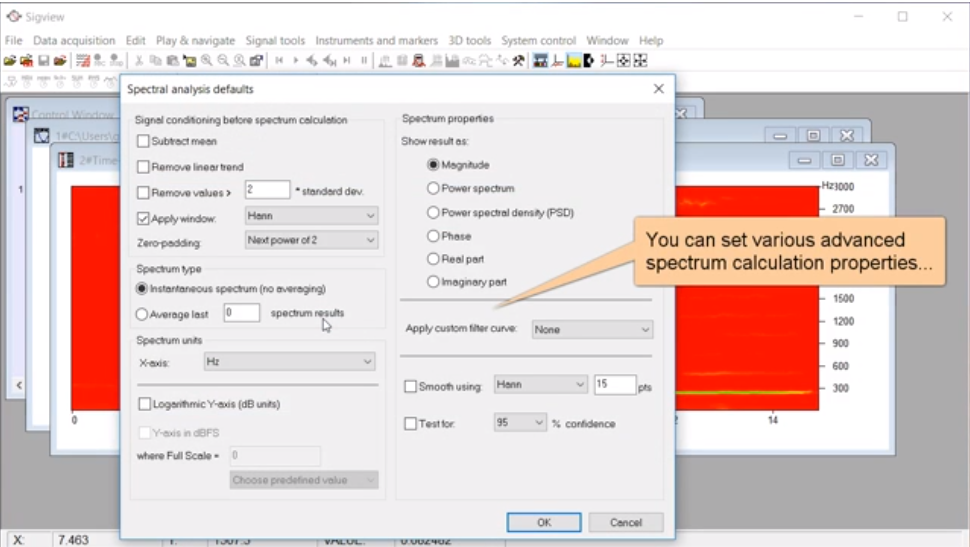Image resolution: width=970 pixels, height=547 pixels.
Task: Click the Smooth using pts input field
Action: pyautogui.click(x=614, y=385)
